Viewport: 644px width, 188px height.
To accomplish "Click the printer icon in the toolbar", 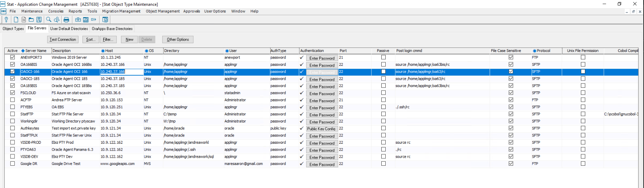I will click(66, 20).
